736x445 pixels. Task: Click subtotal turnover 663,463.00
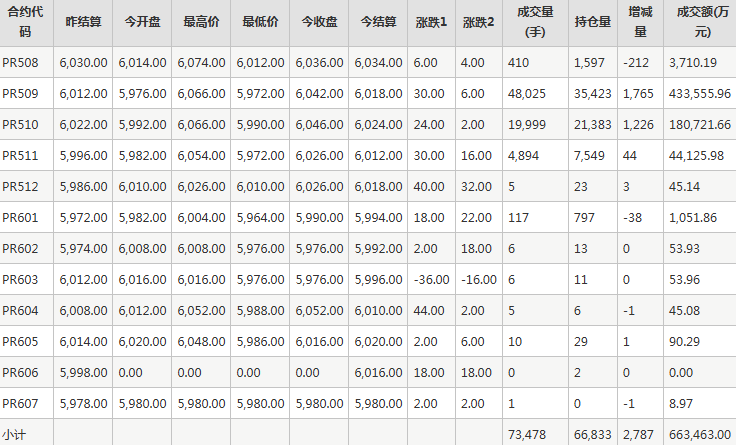tap(700, 435)
